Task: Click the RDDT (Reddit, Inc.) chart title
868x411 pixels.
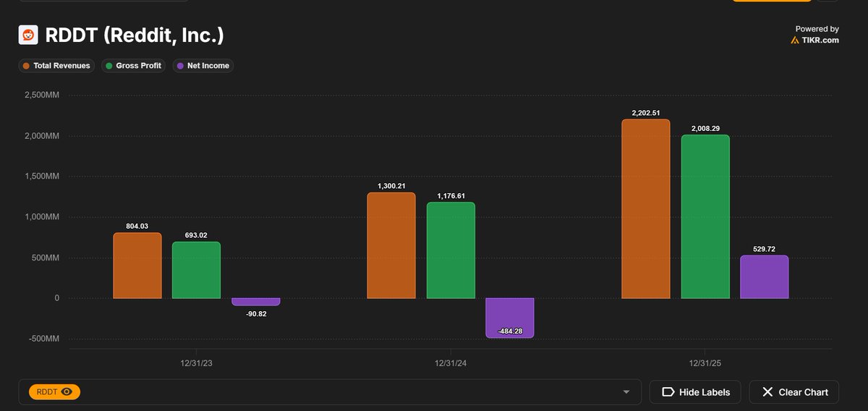Action: tap(135, 35)
